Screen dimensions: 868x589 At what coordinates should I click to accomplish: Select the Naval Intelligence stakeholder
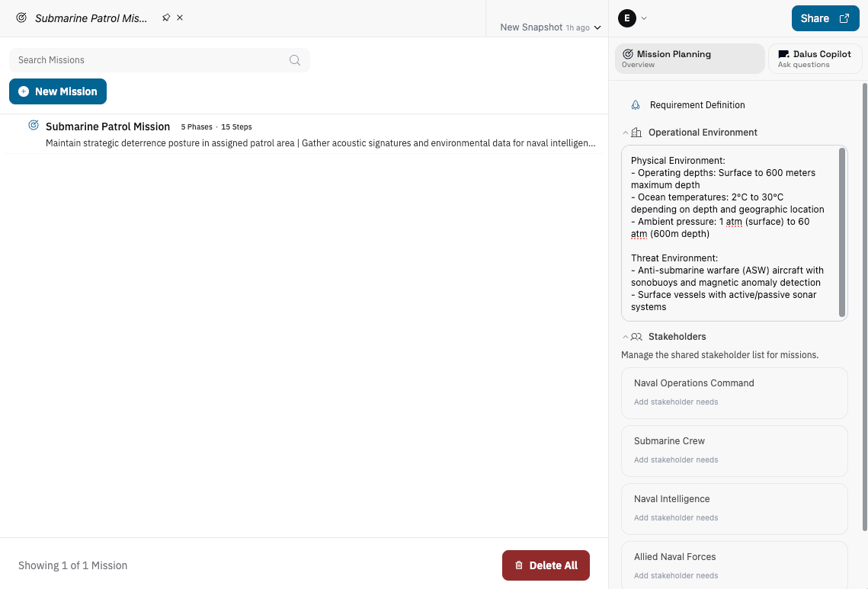[x=671, y=499]
